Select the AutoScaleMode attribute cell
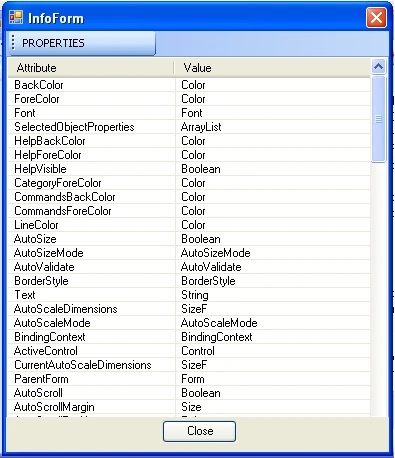This screenshot has height=458, width=395. point(92,323)
